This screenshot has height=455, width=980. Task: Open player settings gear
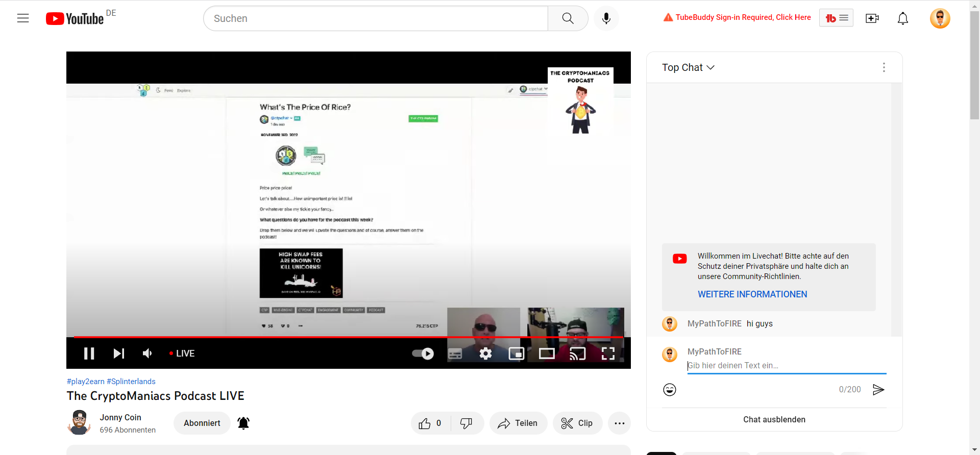(486, 353)
